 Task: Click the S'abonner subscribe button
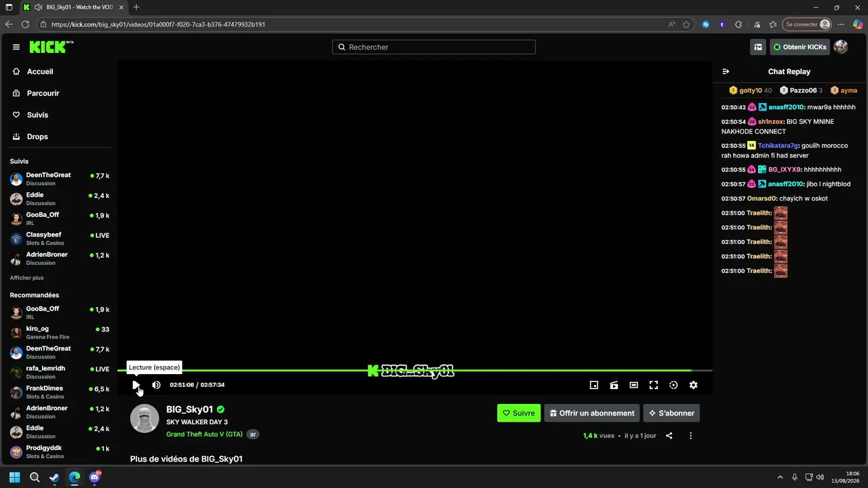click(671, 413)
